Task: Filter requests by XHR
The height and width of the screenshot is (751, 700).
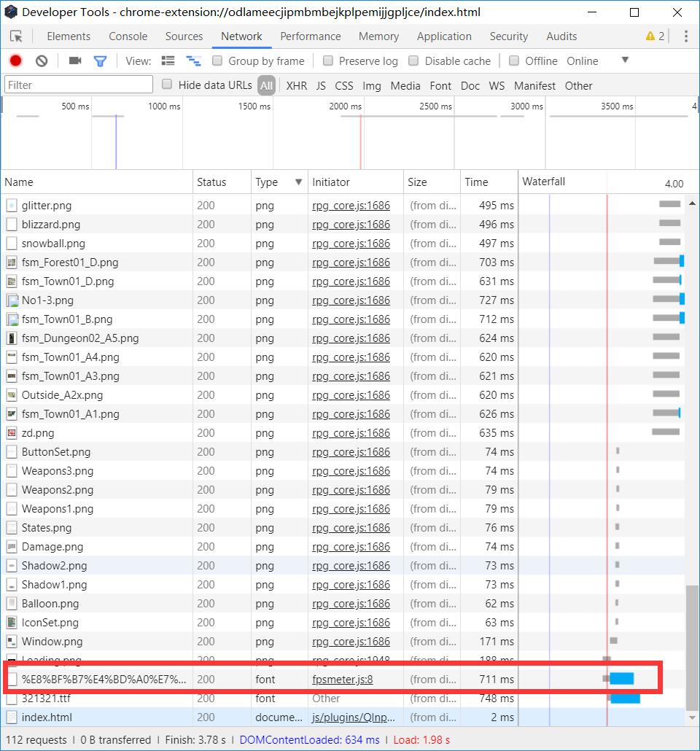Action: [297, 86]
